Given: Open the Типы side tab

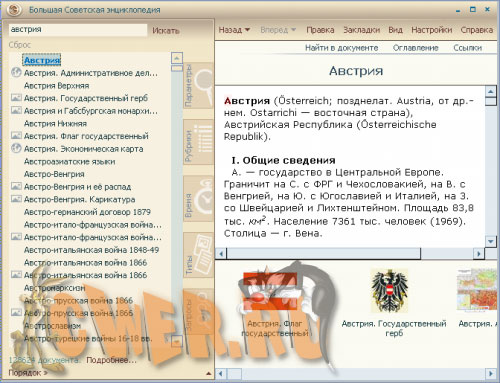Looking at the screenshot, I should point(198,256).
